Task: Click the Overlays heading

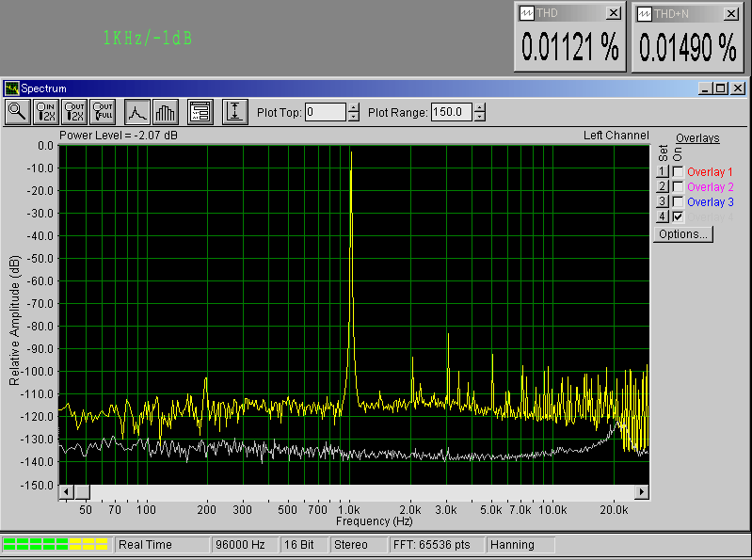Action: point(697,138)
